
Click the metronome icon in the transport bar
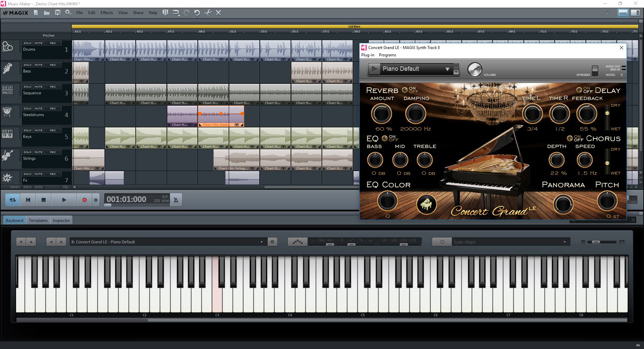[176, 200]
